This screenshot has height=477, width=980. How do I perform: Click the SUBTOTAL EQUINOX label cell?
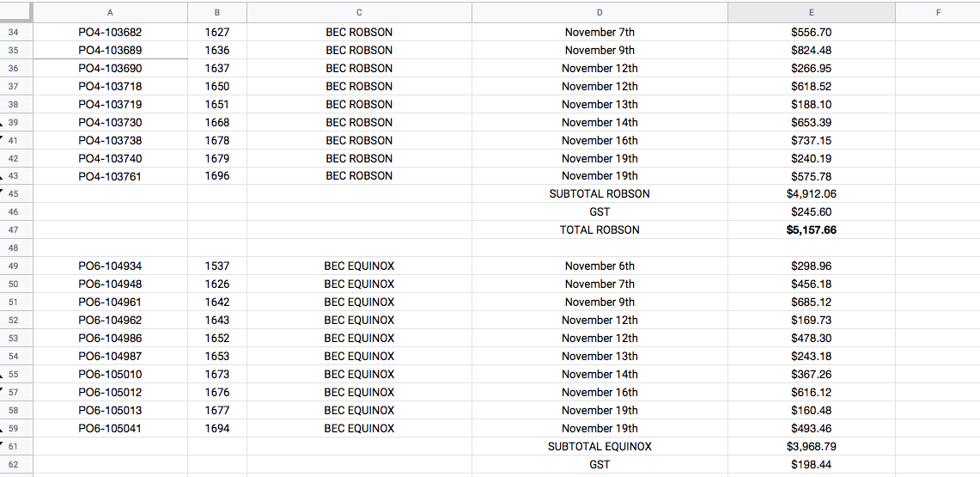pyautogui.click(x=600, y=447)
